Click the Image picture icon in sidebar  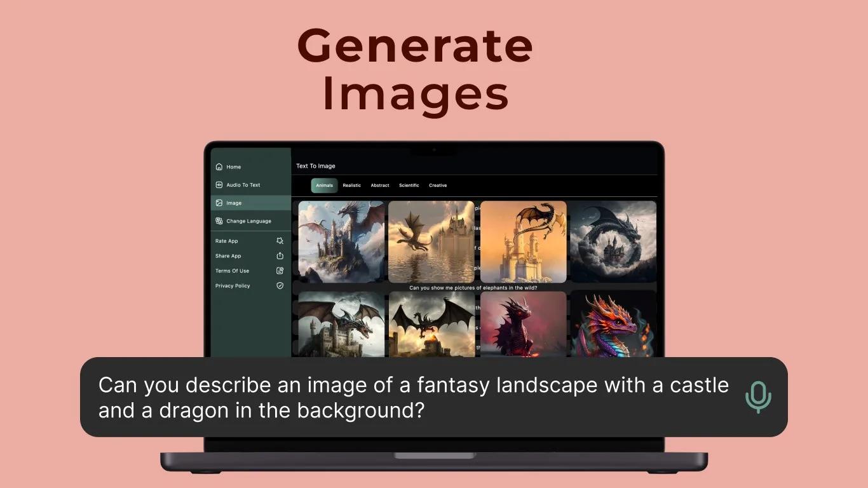[219, 203]
